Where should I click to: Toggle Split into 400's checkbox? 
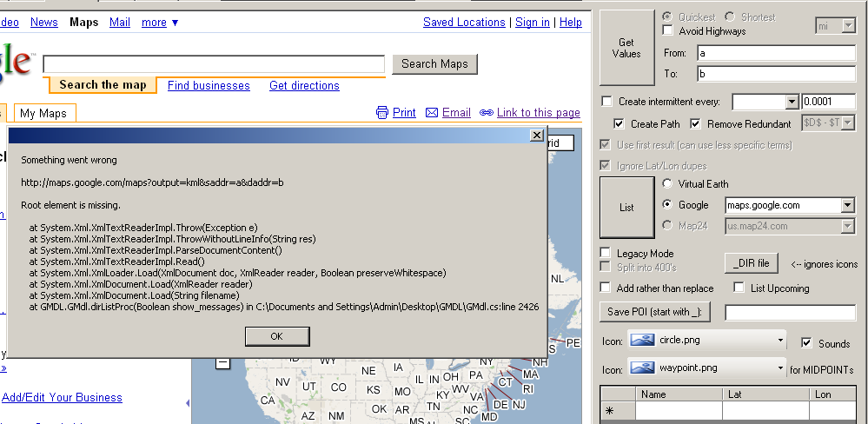605,267
